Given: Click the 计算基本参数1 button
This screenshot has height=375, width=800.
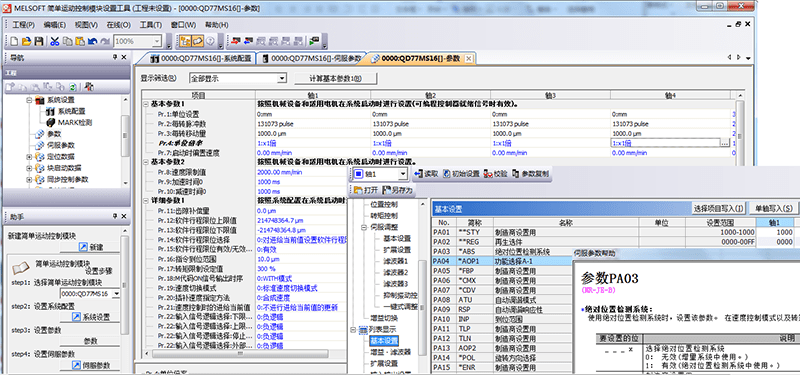Looking at the screenshot, I should pos(336,79).
